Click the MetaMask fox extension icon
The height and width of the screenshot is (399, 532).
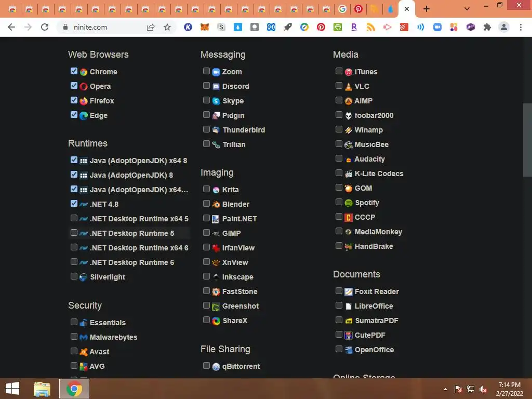(205, 27)
